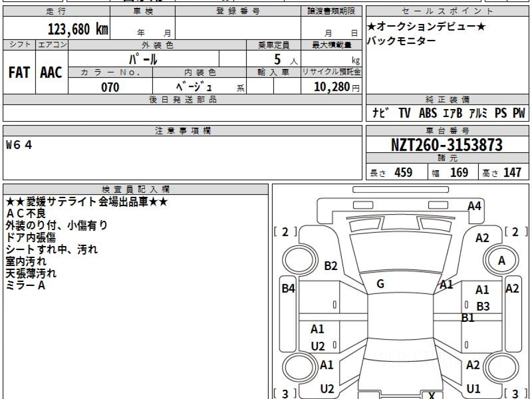This screenshot has width=532, height=399.
Task: Select length value 459
Action: (403, 172)
